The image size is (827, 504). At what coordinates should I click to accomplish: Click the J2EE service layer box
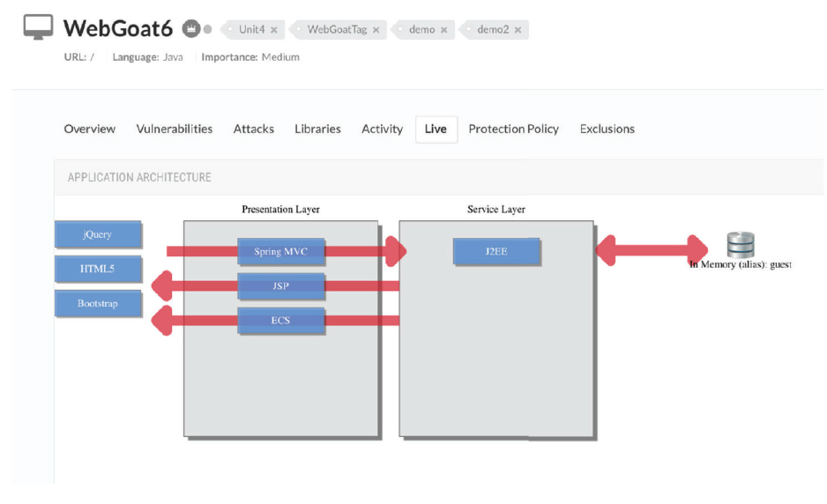coord(496,251)
